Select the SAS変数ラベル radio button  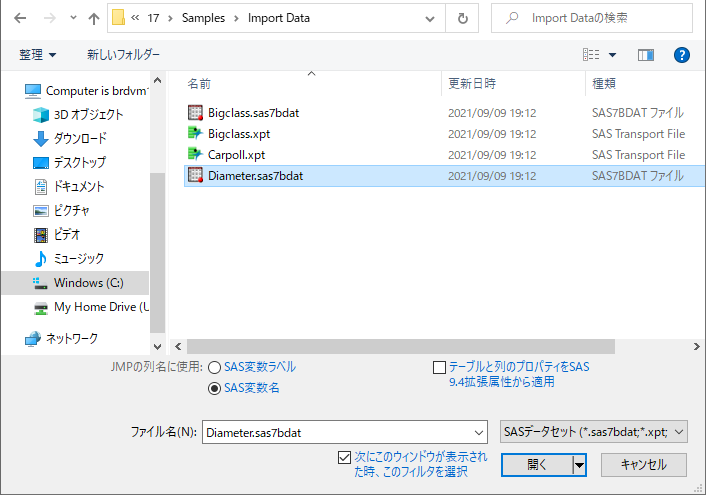tap(214, 368)
